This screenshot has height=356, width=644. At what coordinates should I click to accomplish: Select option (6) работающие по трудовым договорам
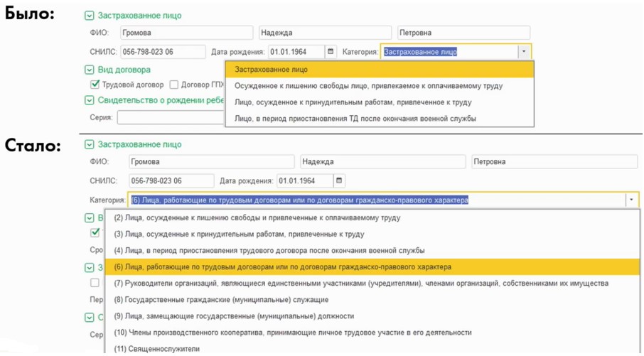point(372,267)
